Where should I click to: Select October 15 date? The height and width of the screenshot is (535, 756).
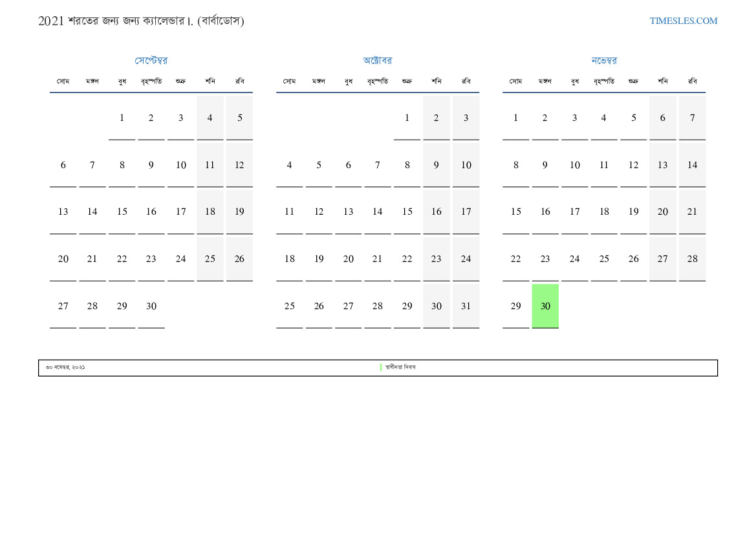click(x=407, y=212)
